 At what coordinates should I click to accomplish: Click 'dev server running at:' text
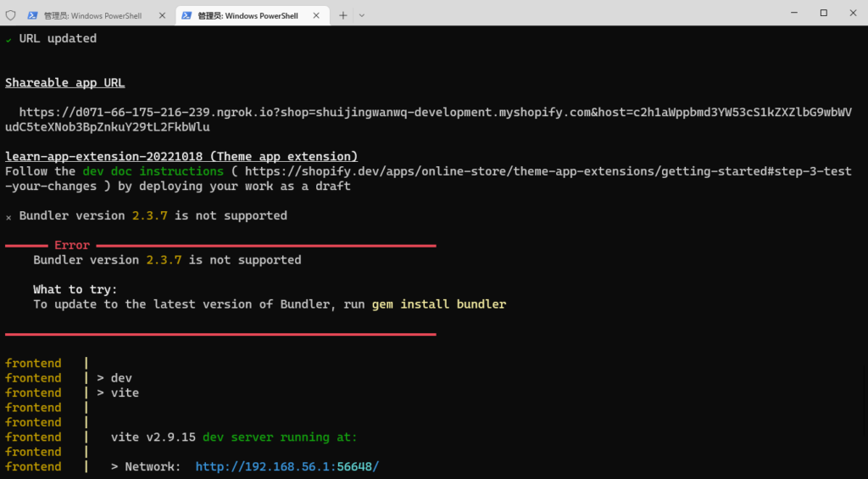tap(280, 437)
